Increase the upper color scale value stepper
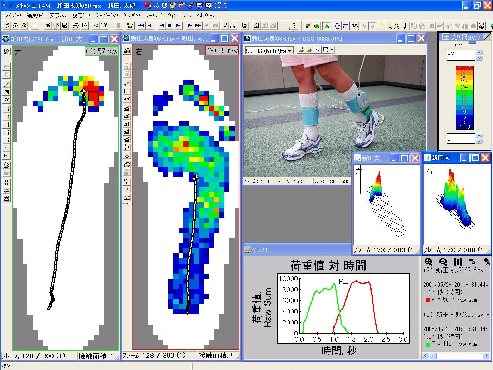This screenshot has height=370, width=493. point(479,52)
